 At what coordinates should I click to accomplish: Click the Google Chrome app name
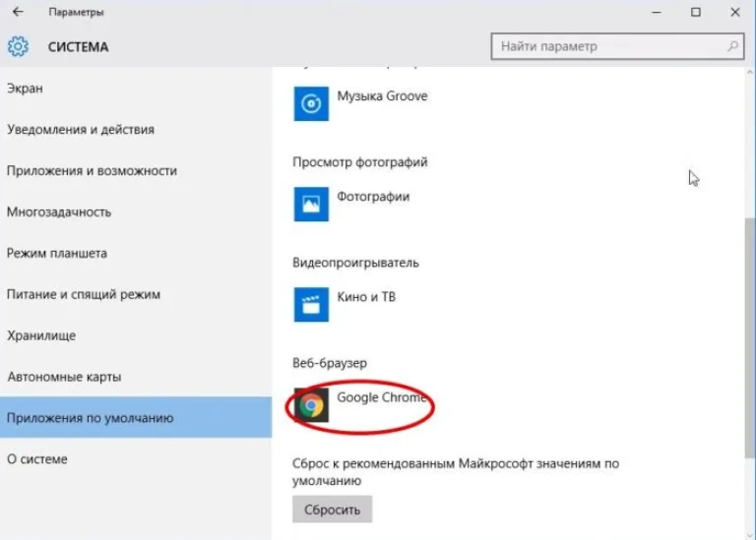381,397
